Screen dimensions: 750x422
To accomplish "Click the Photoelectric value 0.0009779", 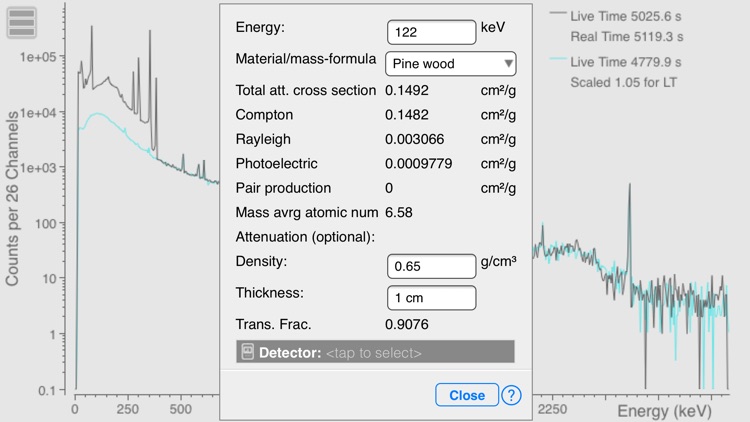I will pyautogui.click(x=419, y=164).
